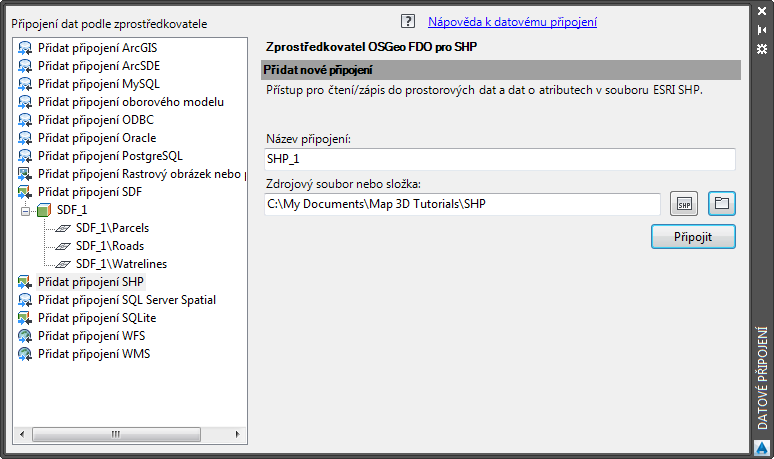774x459 pixels.
Task: Open Nápověda k datovému připojení link
Action: click(x=512, y=21)
